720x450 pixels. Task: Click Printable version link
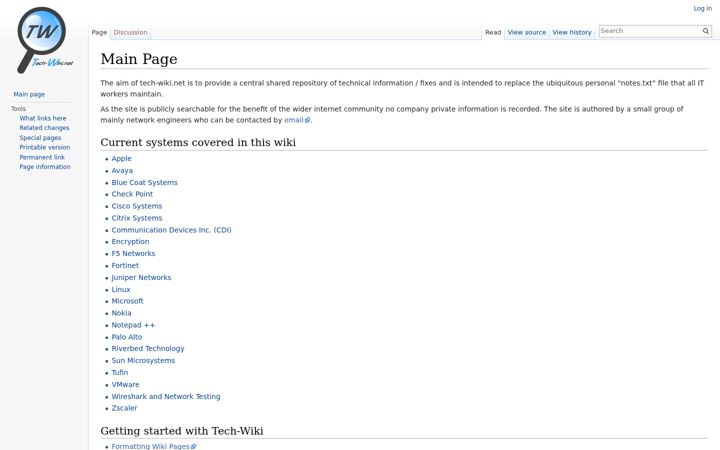45,147
